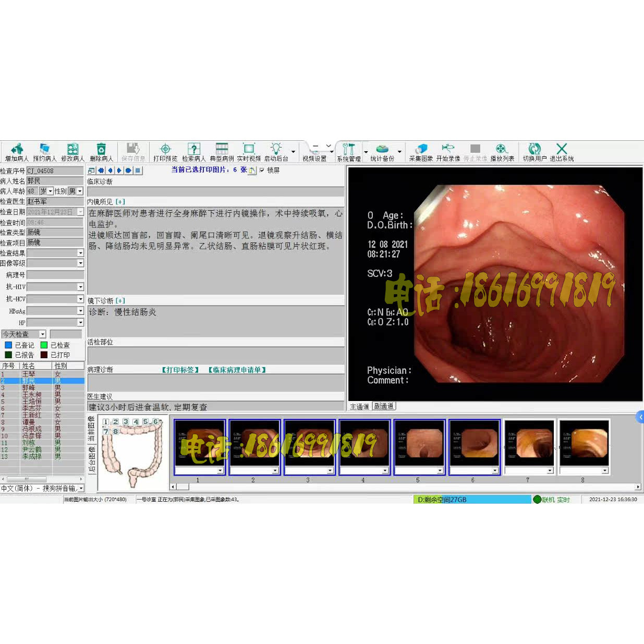This screenshot has height=644, width=644.
Task: Click the 病理号 input field
Action: 55,275
